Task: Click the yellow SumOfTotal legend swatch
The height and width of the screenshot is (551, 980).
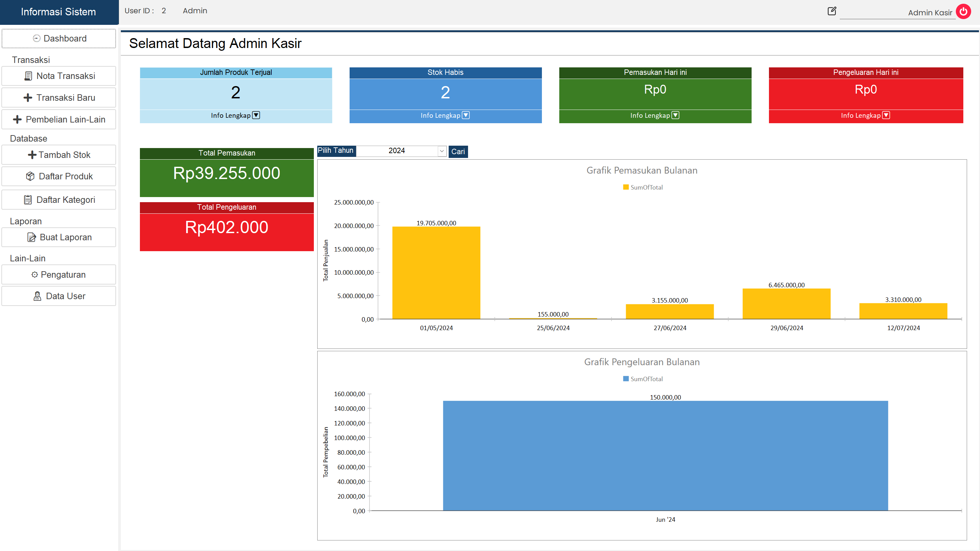Action: 626,187
